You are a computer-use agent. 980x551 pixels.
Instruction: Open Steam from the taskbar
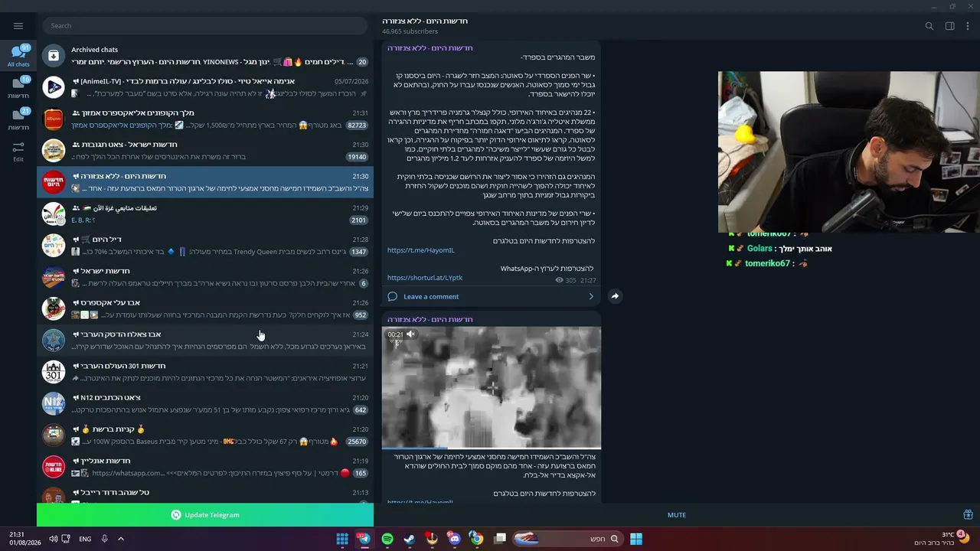point(409,539)
